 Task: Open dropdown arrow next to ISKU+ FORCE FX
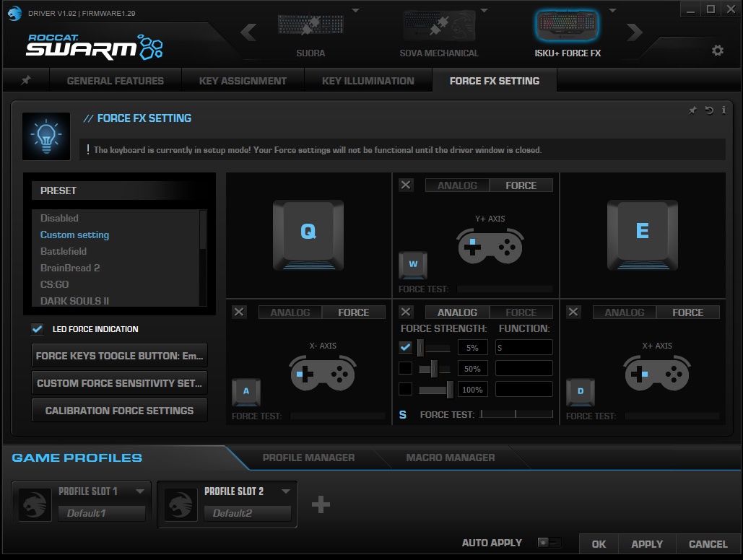(x=612, y=10)
